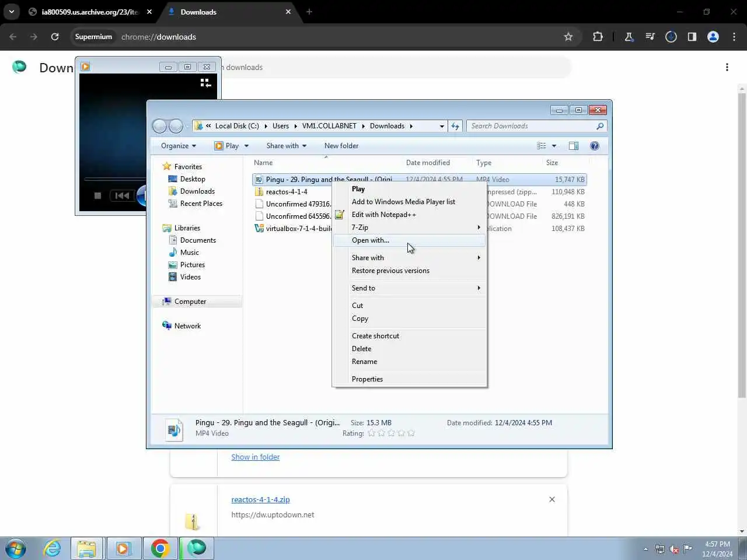
Task: Open Music library in navigation pane
Action: (x=189, y=253)
